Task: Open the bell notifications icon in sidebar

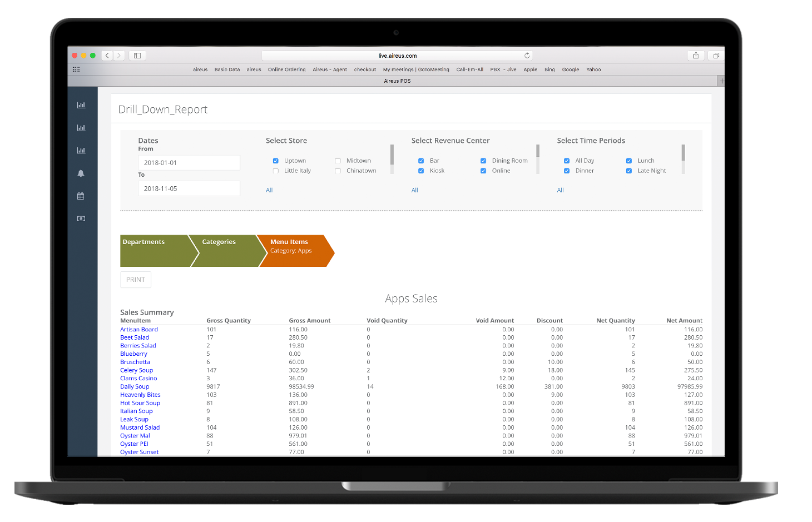Action: pyautogui.click(x=81, y=173)
